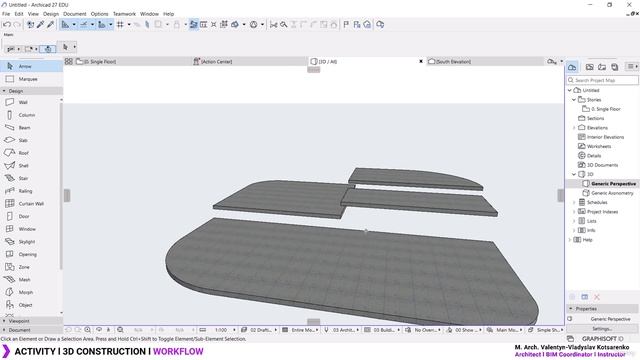Image resolution: width=640 pixels, height=360 pixels.
Task: Click the toolbox vertical scrollbar
Action: [62, 186]
